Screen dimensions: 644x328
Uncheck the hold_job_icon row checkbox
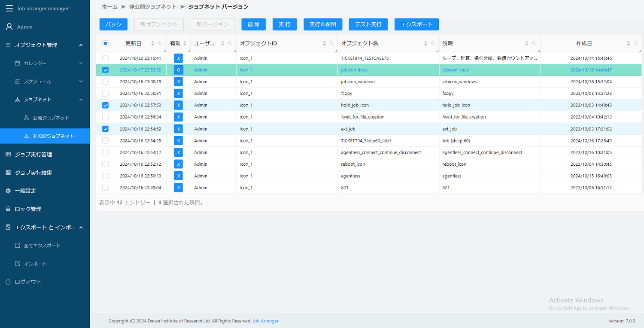[106, 105]
